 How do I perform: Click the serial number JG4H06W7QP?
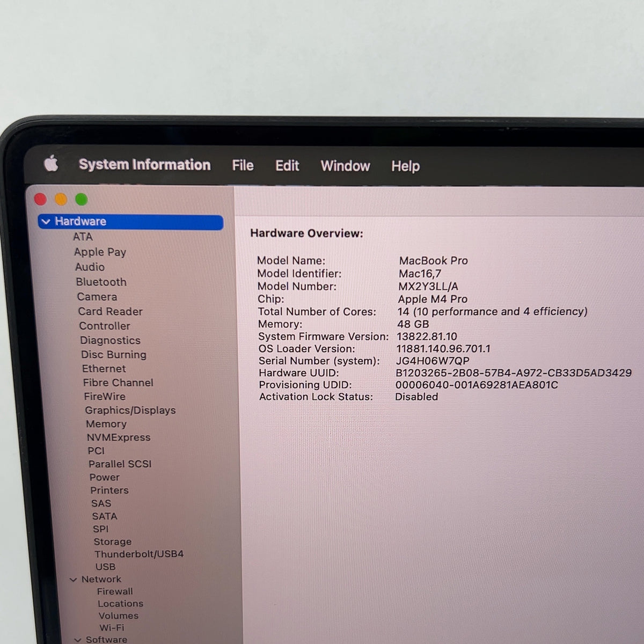[433, 361]
